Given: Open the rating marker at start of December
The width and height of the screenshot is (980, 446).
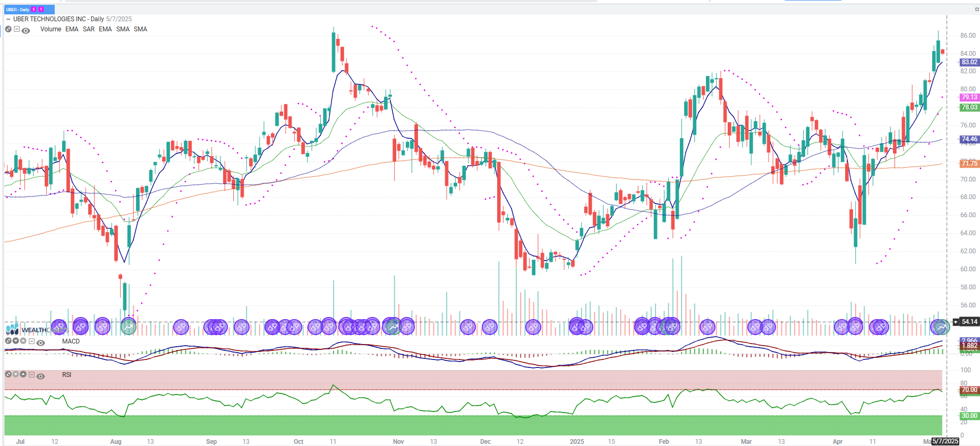Looking at the screenshot, I should [x=490, y=327].
